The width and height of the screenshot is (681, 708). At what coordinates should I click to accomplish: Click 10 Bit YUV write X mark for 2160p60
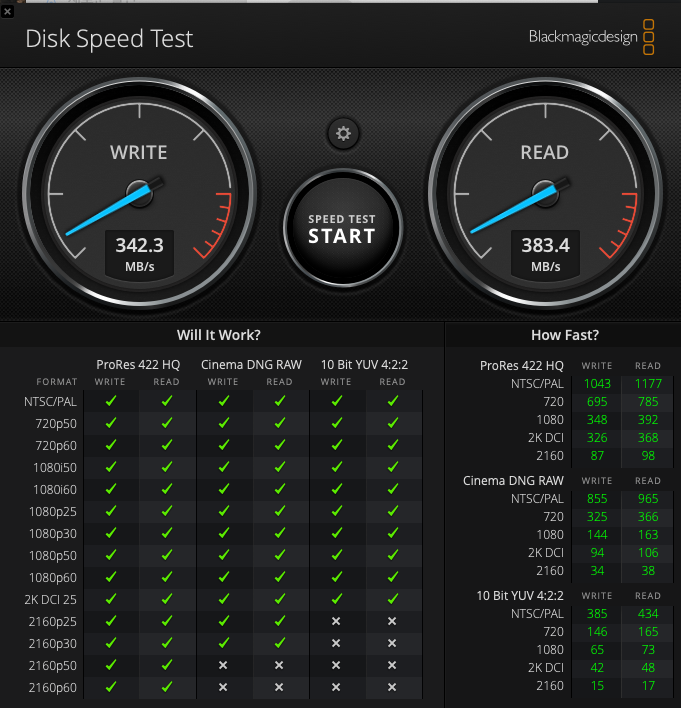[336, 687]
